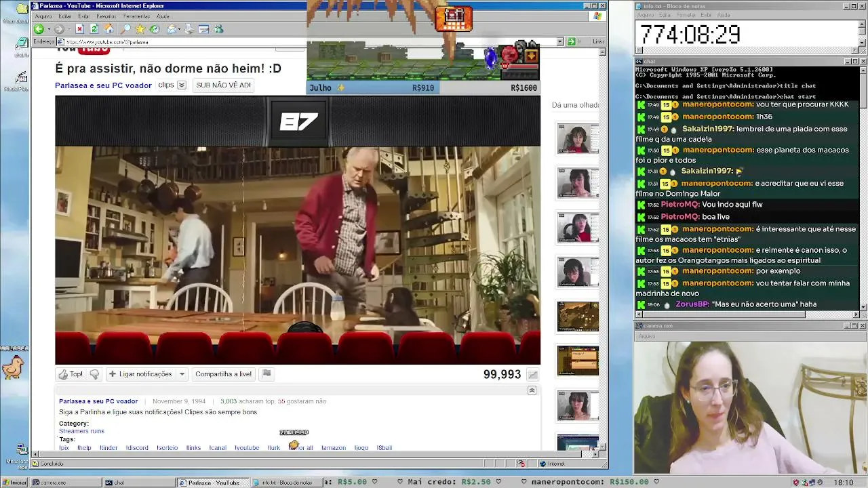
Task: Open the Exibir menu in Internet Explorer
Action: coord(83,16)
